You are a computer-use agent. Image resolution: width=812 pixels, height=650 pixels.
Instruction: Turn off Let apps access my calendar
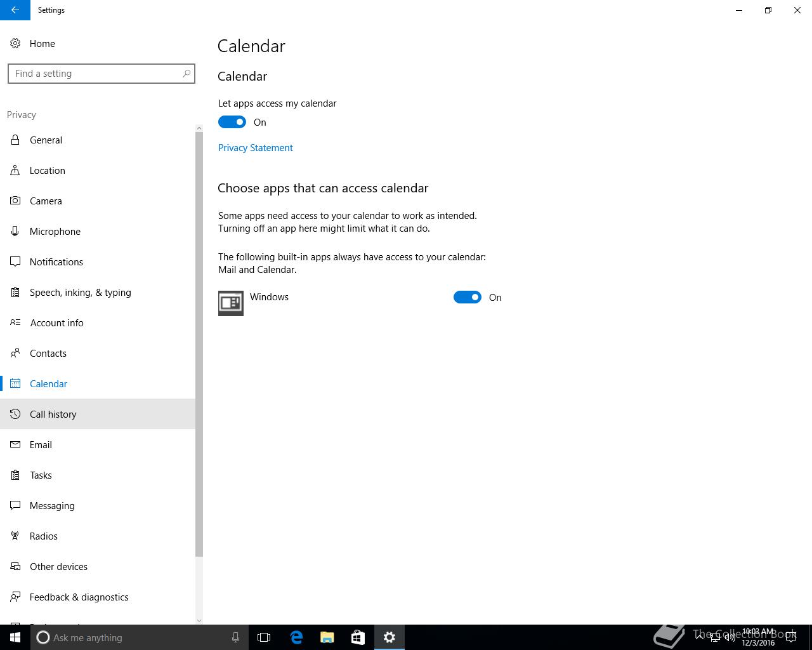click(x=232, y=122)
